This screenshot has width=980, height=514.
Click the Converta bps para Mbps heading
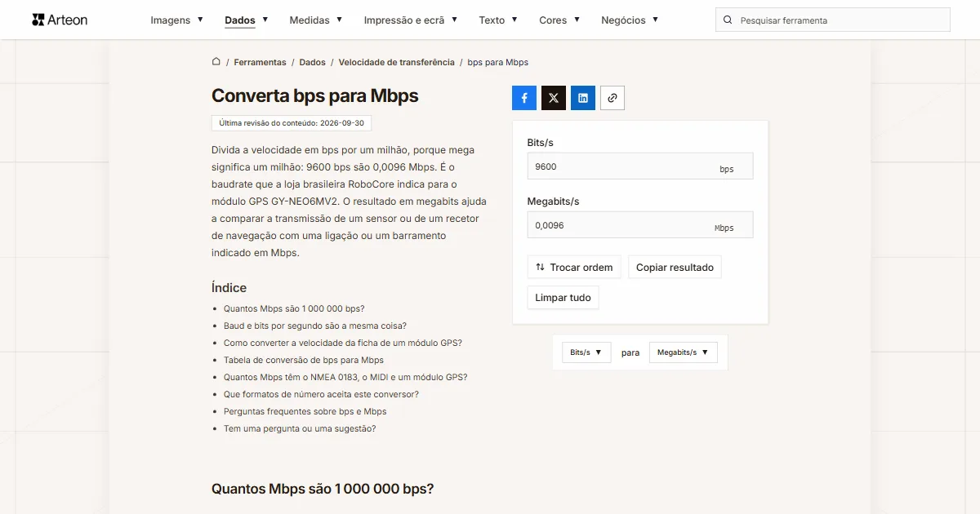(315, 95)
